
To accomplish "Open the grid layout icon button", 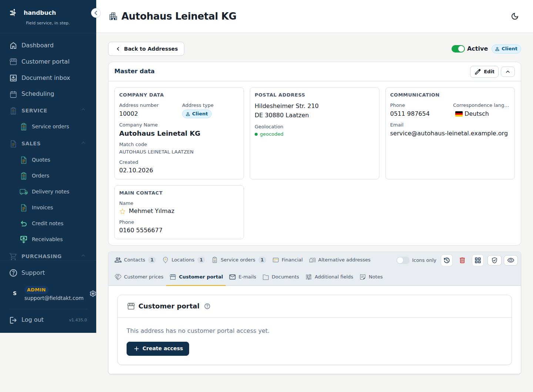I will click(x=478, y=260).
